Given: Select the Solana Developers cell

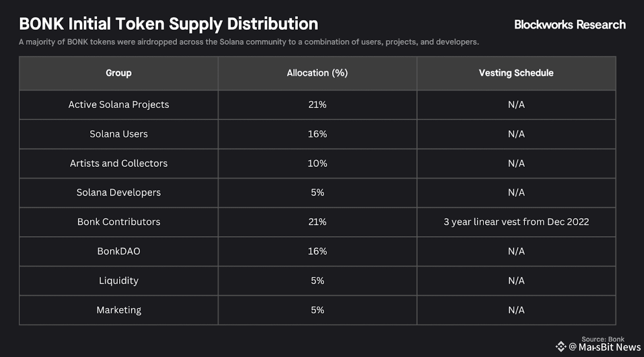Looking at the screenshot, I should tap(119, 193).
